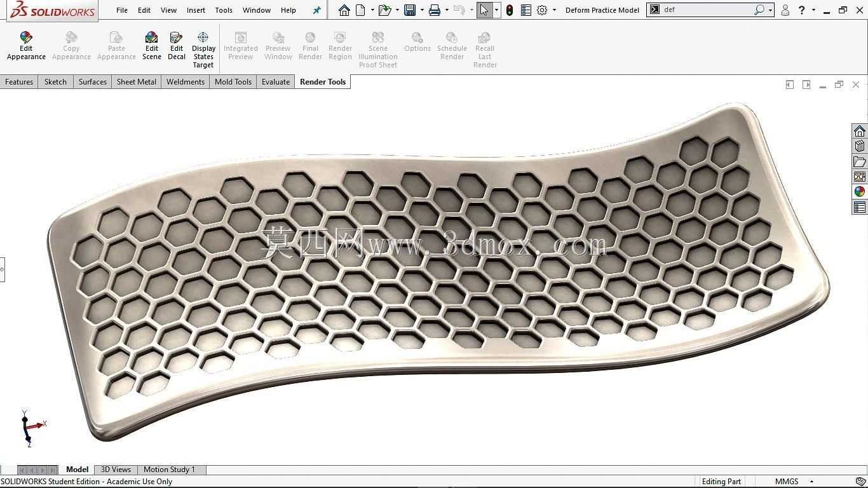Click the Home icon in title toolbar

(344, 10)
